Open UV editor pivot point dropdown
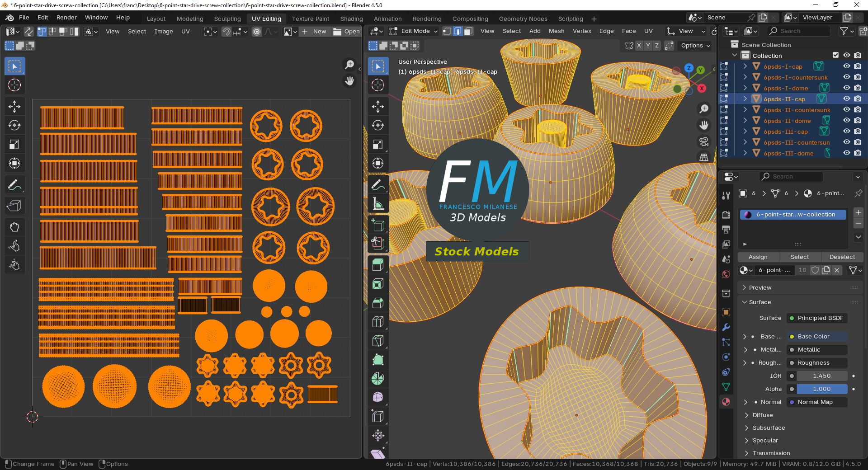 (x=210, y=32)
